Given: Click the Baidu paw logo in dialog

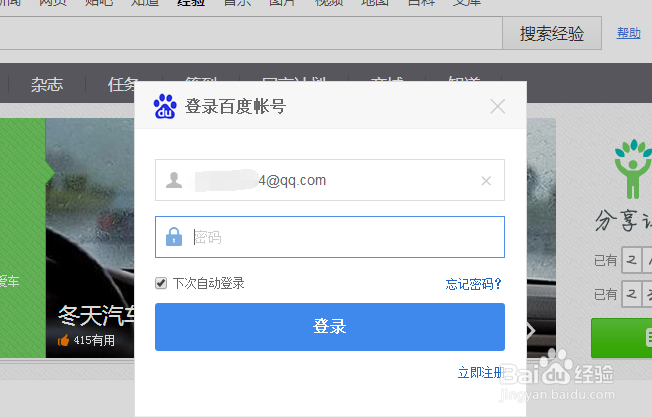Looking at the screenshot, I should coord(165,106).
